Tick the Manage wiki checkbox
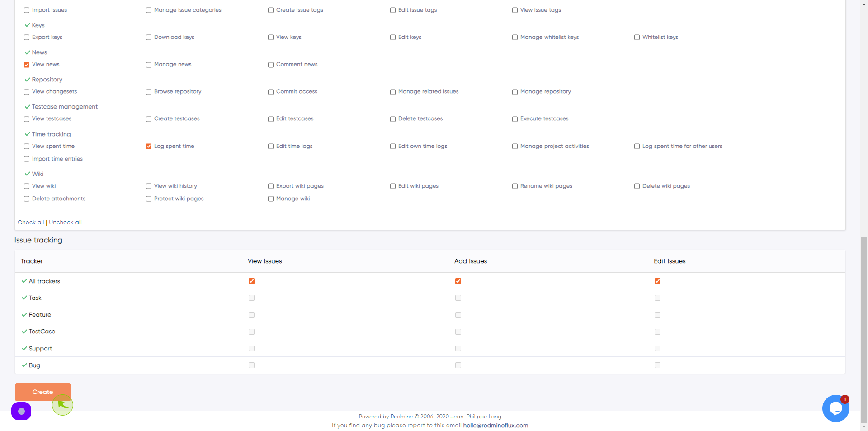The height and width of the screenshot is (431, 868). [x=271, y=199]
